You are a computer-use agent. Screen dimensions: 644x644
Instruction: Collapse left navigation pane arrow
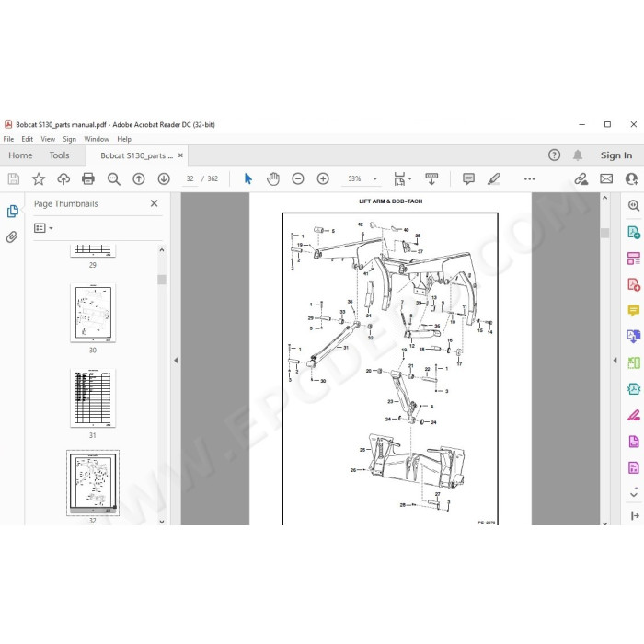click(x=176, y=361)
